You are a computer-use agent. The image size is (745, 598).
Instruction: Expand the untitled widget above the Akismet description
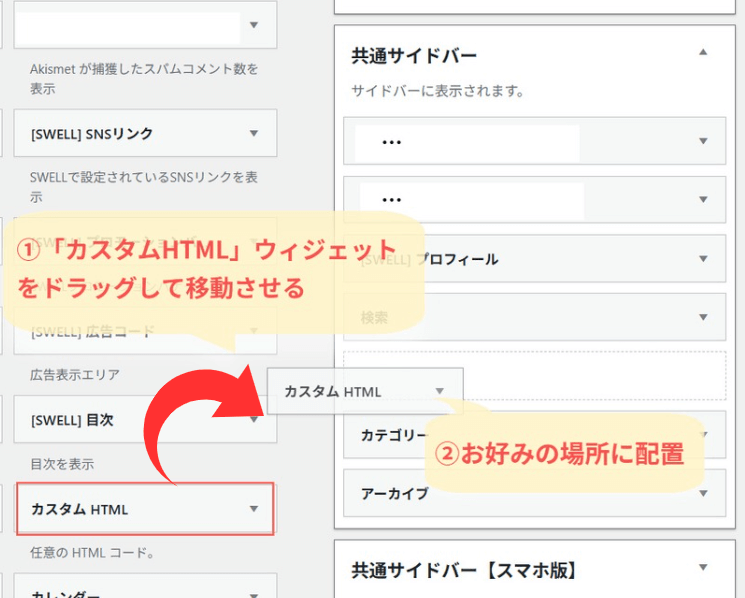pos(254,26)
